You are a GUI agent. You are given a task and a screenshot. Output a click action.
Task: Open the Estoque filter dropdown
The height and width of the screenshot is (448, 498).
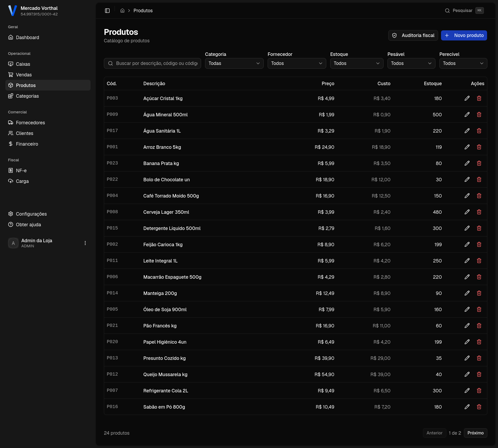click(x=357, y=63)
